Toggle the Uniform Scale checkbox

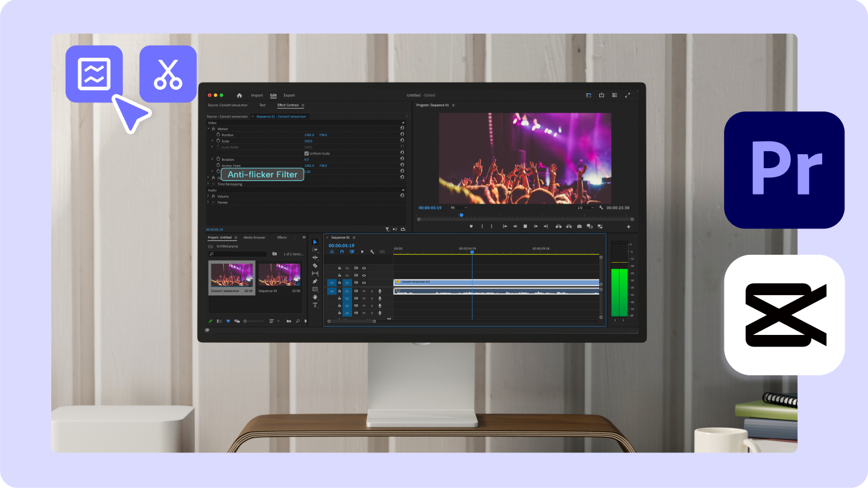pyautogui.click(x=306, y=153)
